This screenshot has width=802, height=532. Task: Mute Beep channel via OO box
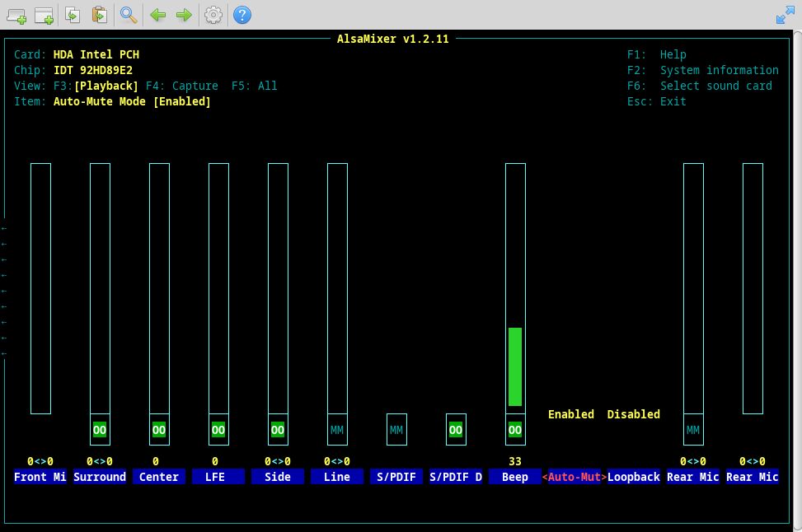coord(515,430)
